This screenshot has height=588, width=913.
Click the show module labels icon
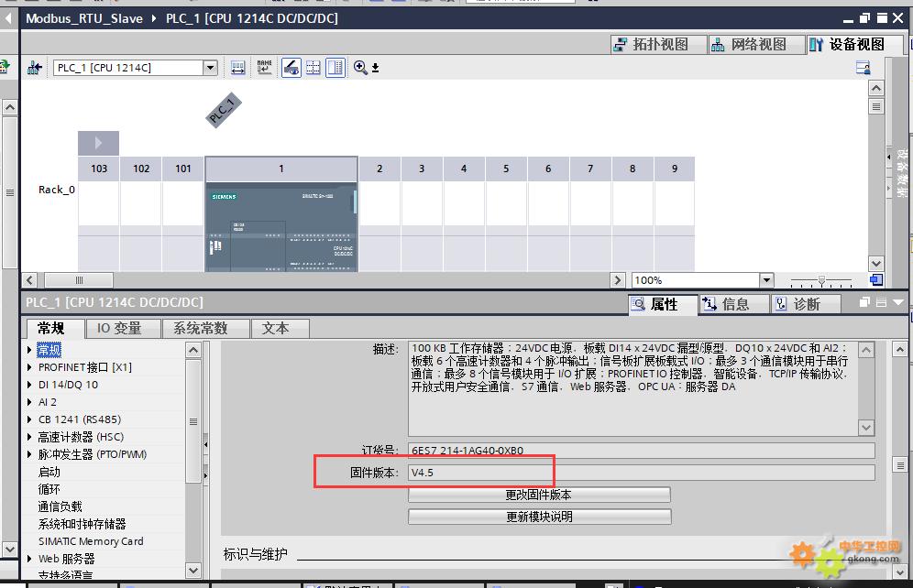(237, 68)
